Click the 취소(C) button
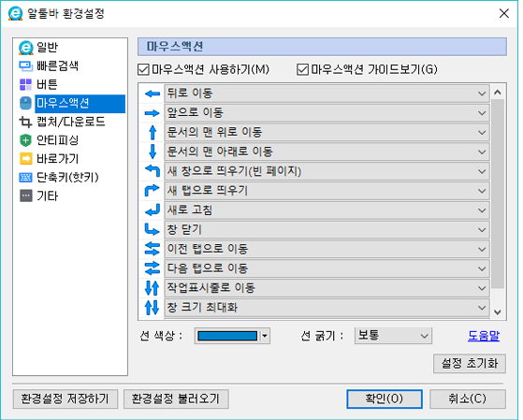The image size is (523, 420). tap(467, 399)
